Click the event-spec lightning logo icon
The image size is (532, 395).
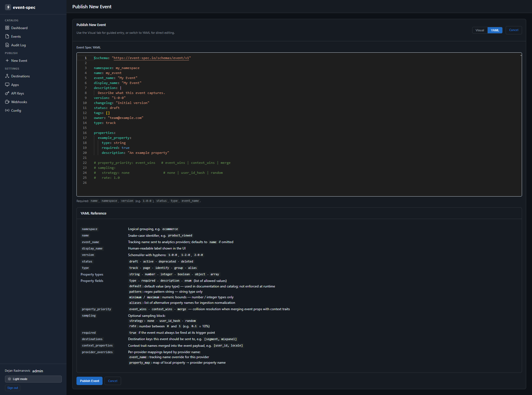pos(8,7)
